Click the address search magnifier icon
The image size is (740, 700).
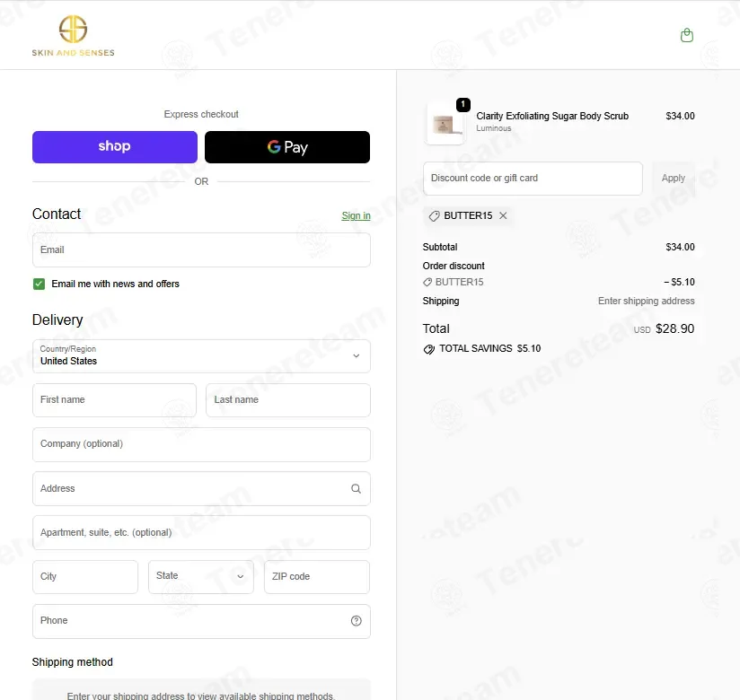point(356,489)
